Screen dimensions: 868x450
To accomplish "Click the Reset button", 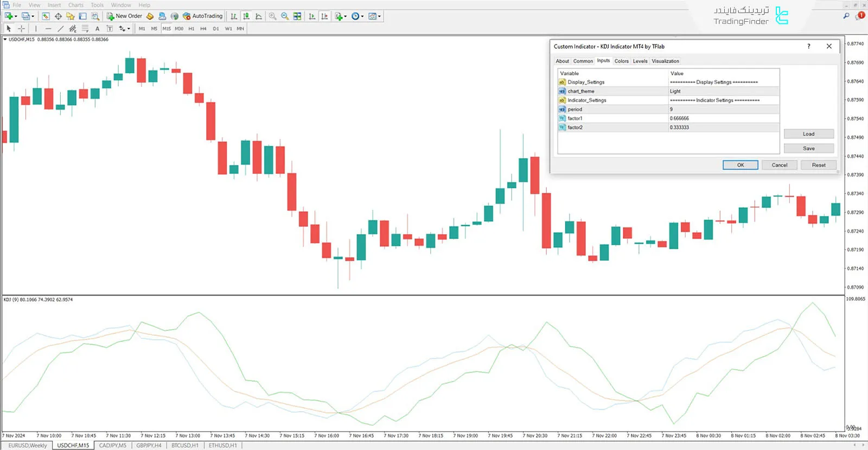I will [818, 165].
